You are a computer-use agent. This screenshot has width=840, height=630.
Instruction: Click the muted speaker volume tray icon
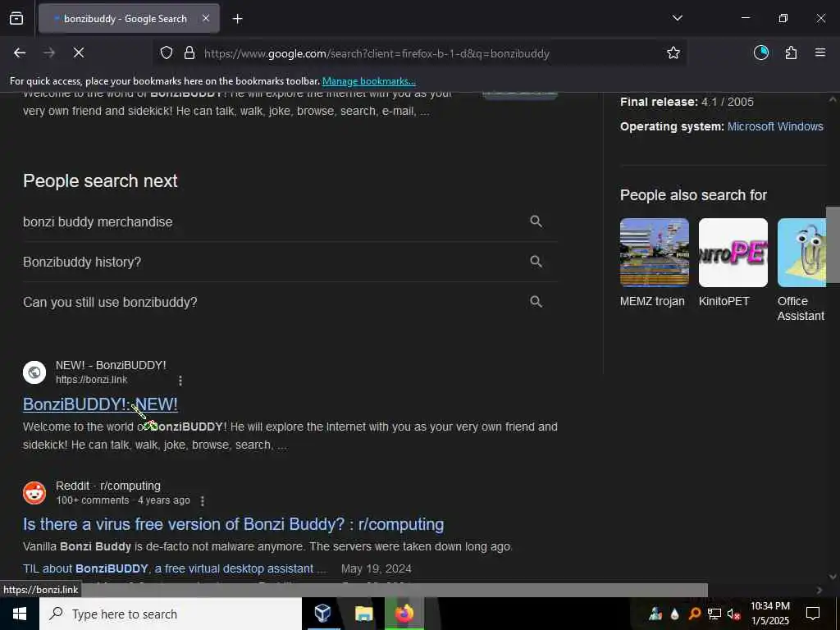tap(734, 614)
